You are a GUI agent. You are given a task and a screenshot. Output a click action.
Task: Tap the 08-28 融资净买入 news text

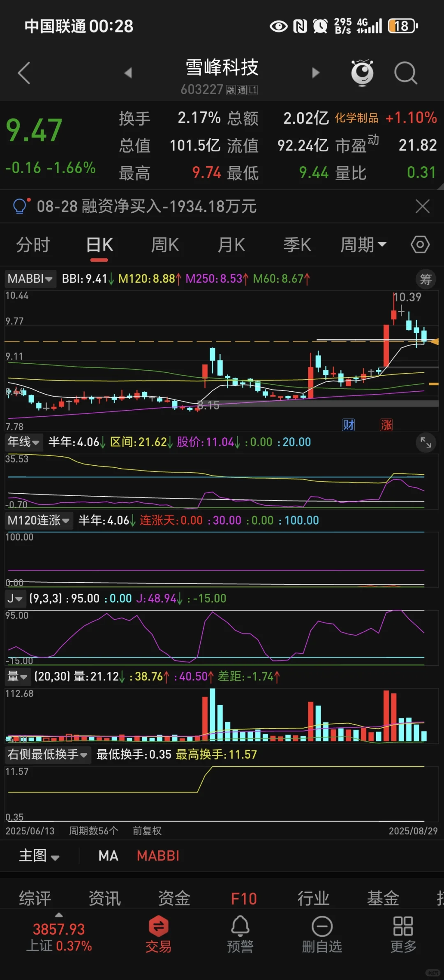pyautogui.click(x=147, y=206)
